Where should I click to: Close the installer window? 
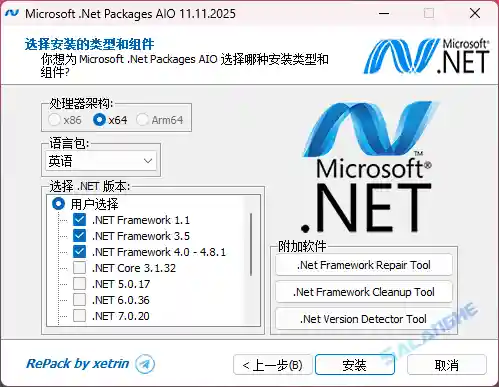point(475,14)
